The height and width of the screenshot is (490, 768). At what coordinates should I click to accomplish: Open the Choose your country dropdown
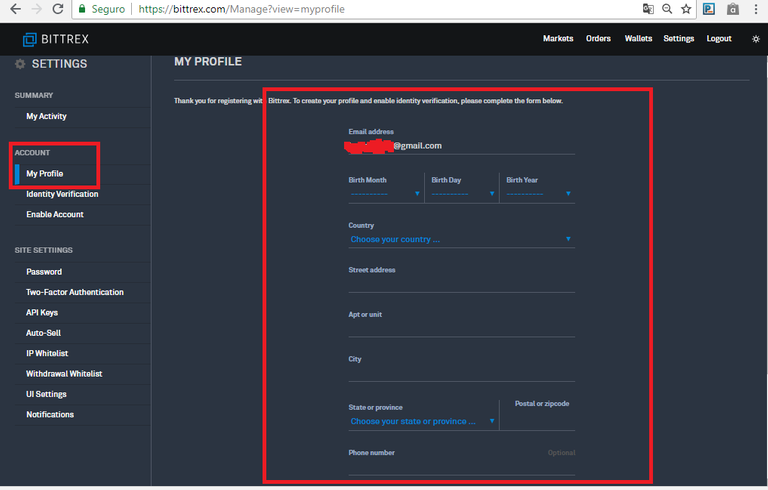[461, 239]
